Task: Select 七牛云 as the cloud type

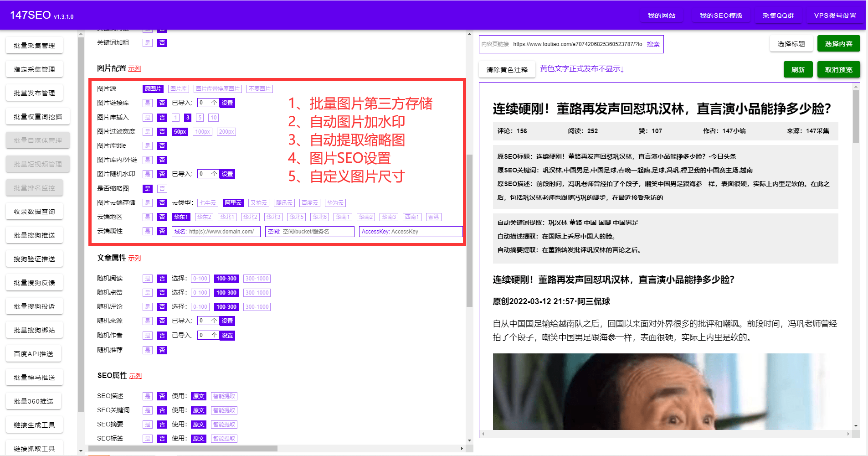Action: point(207,202)
